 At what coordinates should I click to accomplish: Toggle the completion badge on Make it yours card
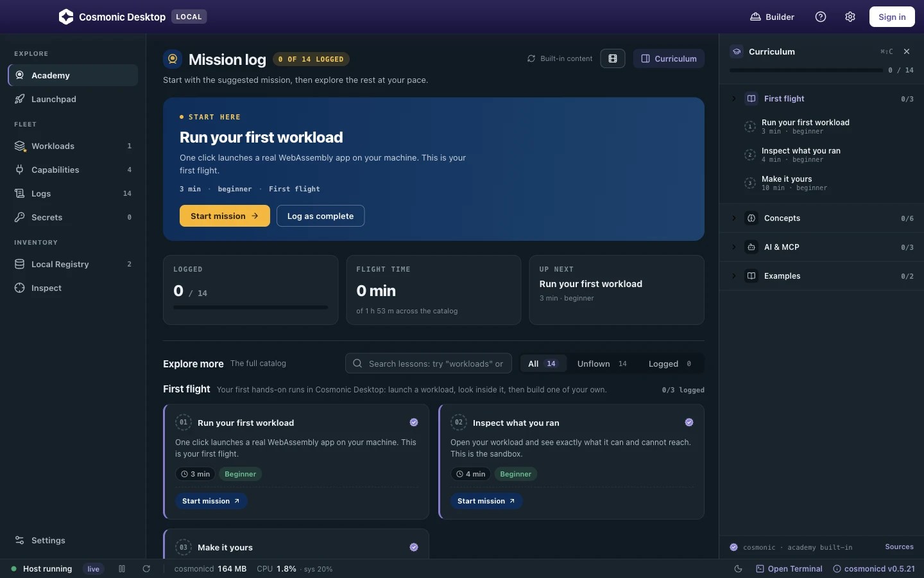(x=414, y=547)
